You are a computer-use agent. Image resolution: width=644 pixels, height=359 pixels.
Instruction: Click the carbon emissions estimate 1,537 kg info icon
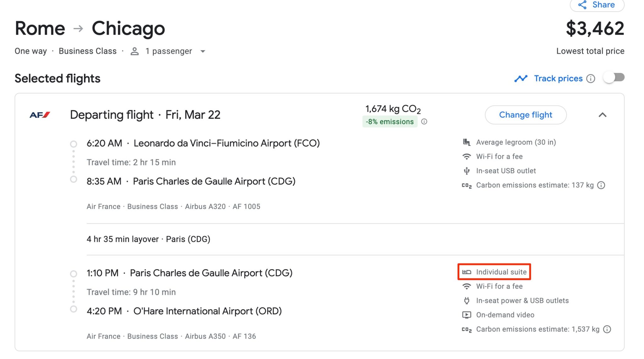607,329
